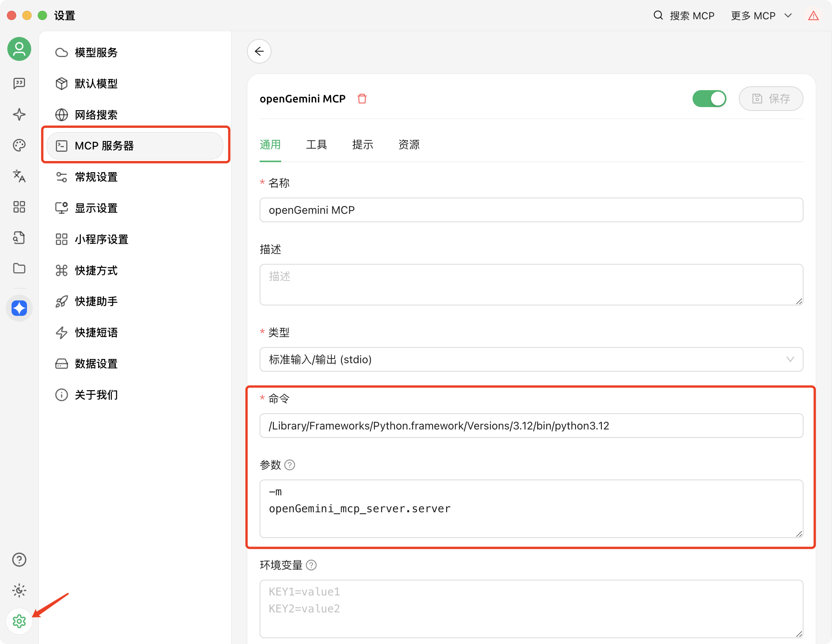
Task: Open 模型服务 settings section
Action: tap(96, 52)
